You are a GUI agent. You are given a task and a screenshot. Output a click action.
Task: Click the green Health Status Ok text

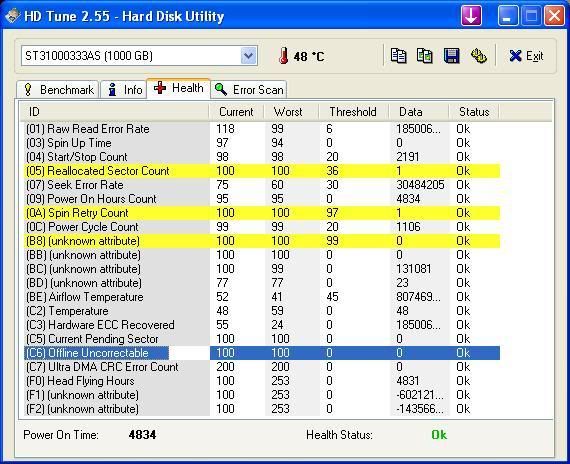(x=439, y=435)
